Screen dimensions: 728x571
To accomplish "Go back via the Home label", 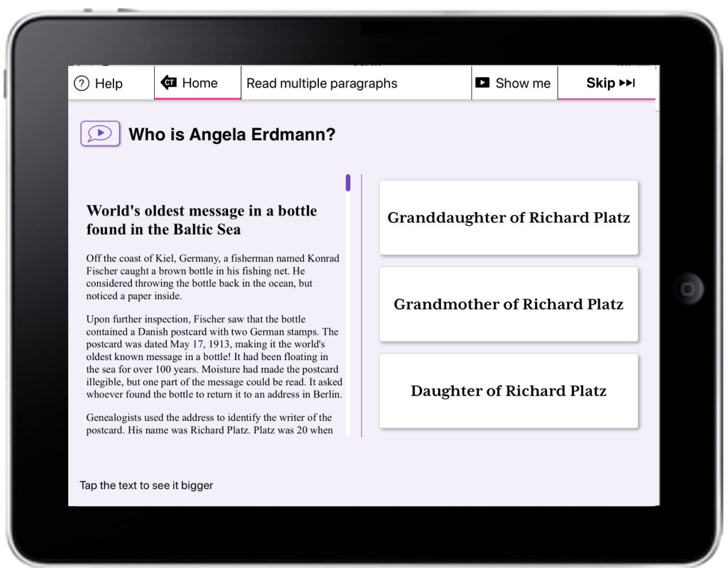I will point(200,83).
